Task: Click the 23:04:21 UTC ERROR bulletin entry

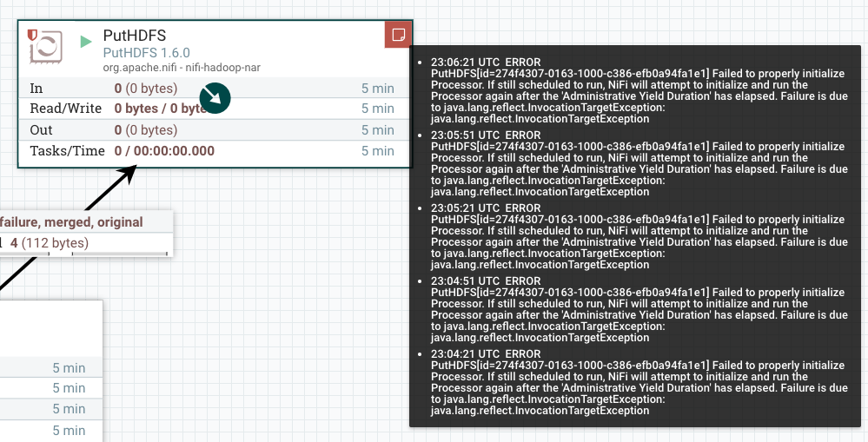Action: click(639, 383)
